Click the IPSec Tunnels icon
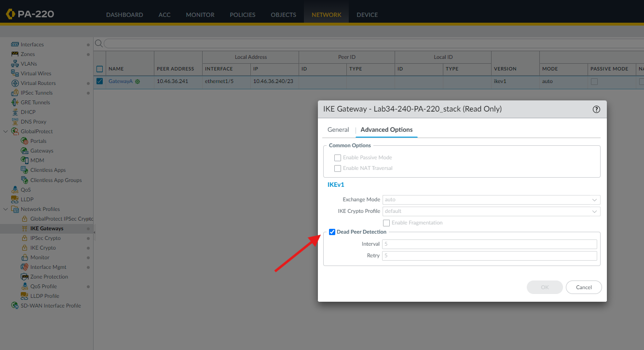Screen dimensions: 644x350 point(15,93)
